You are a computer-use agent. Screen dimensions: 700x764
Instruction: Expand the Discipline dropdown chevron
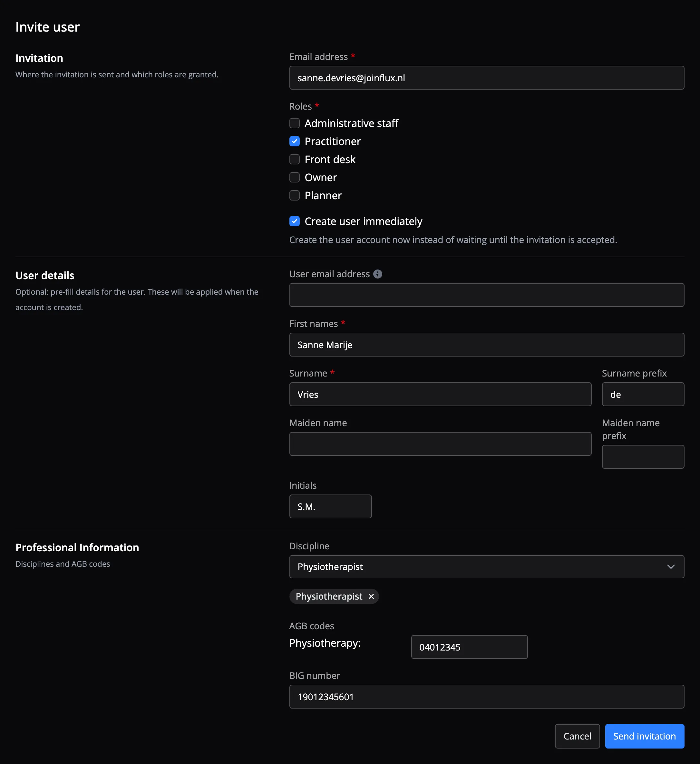(670, 567)
